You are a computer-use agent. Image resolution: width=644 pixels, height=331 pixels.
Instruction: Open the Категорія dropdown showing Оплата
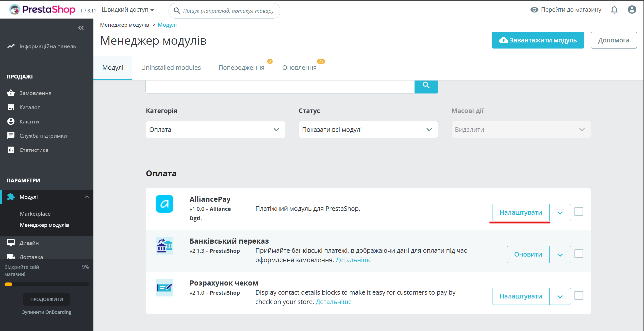tap(215, 130)
